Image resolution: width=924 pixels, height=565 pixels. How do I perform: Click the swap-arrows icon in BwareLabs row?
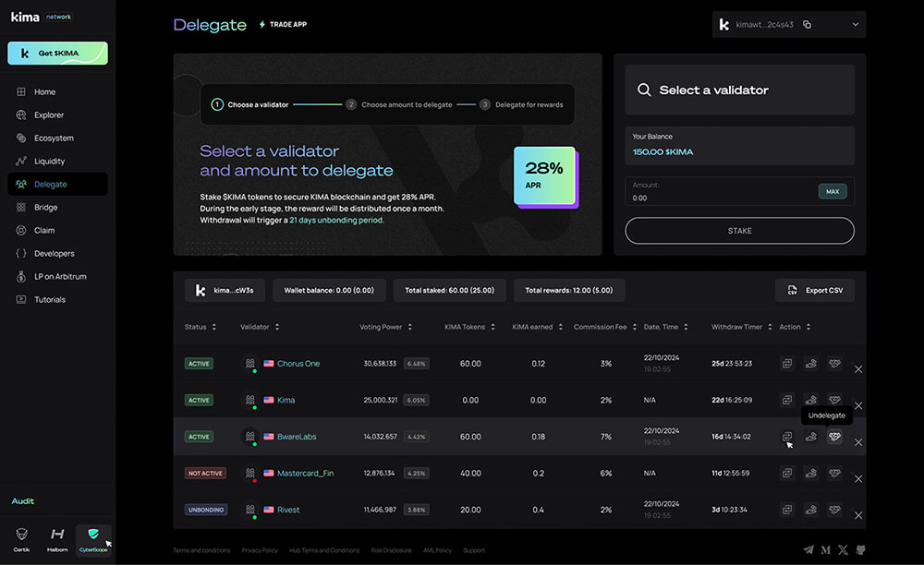pyautogui.click(x=786, y=437)
